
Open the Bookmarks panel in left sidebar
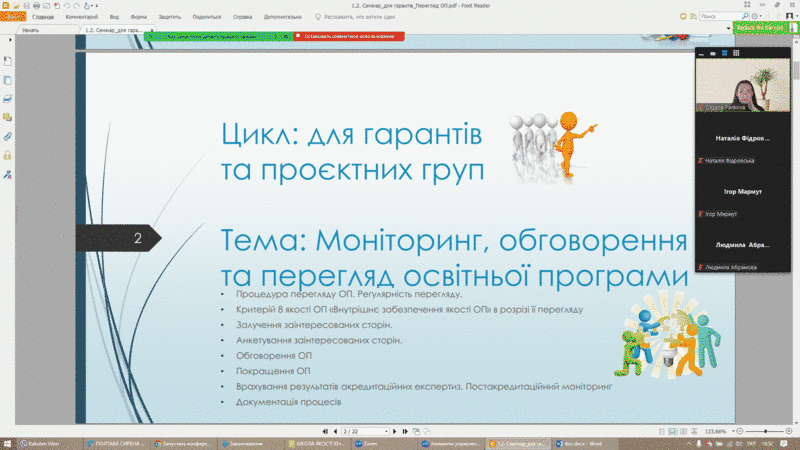[8, 61]
